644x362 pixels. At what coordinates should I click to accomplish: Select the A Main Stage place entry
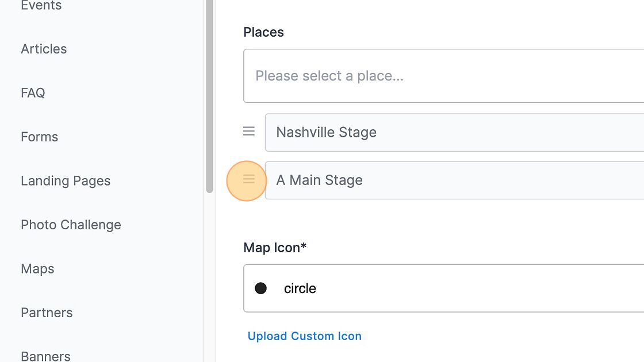tap(448, 180)
